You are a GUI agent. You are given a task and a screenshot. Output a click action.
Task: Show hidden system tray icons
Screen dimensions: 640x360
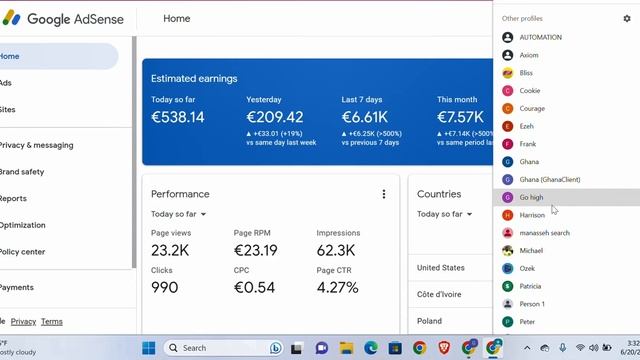pos(527,348)
